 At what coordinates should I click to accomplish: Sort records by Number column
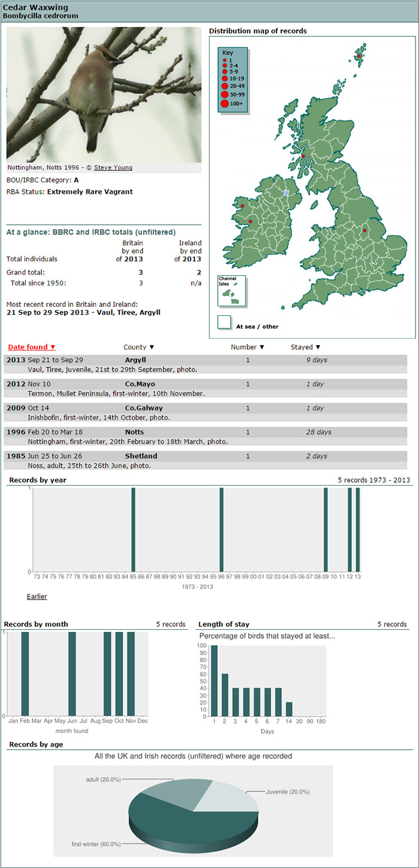[247, 347]
